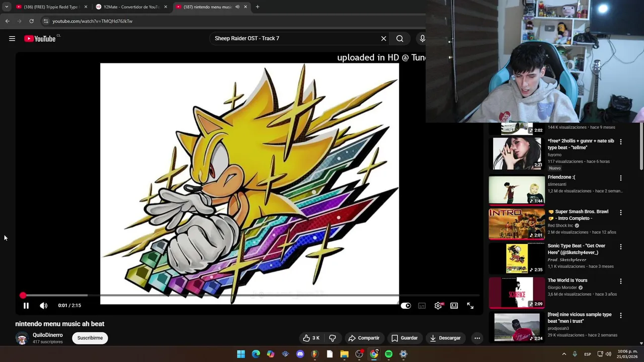Open the Scarface The World Is Yours thumbnail
644x362 pixels.
coord(517,293)
